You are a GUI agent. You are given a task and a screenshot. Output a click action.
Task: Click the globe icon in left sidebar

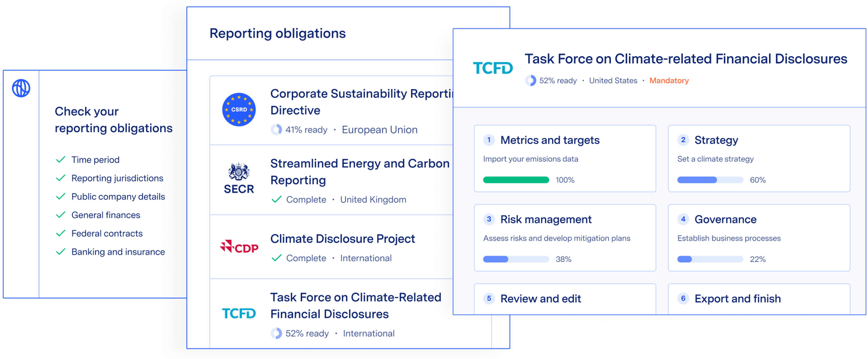point(21,88)
